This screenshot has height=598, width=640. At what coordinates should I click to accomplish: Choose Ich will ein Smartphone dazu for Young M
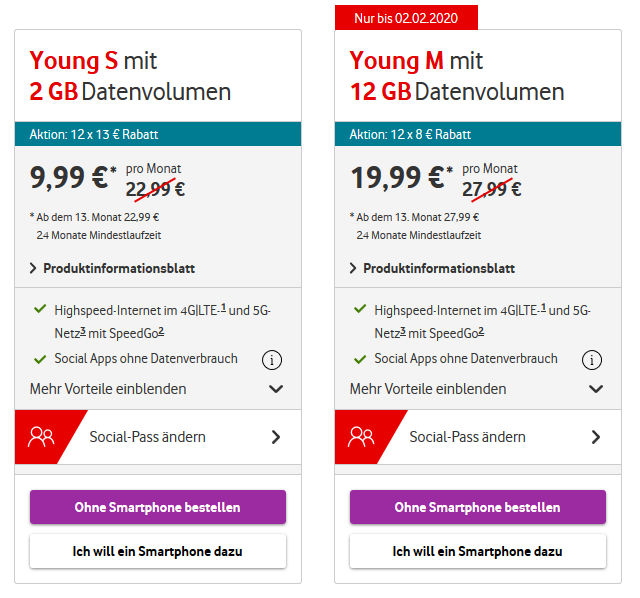click(x=478, y=551)
